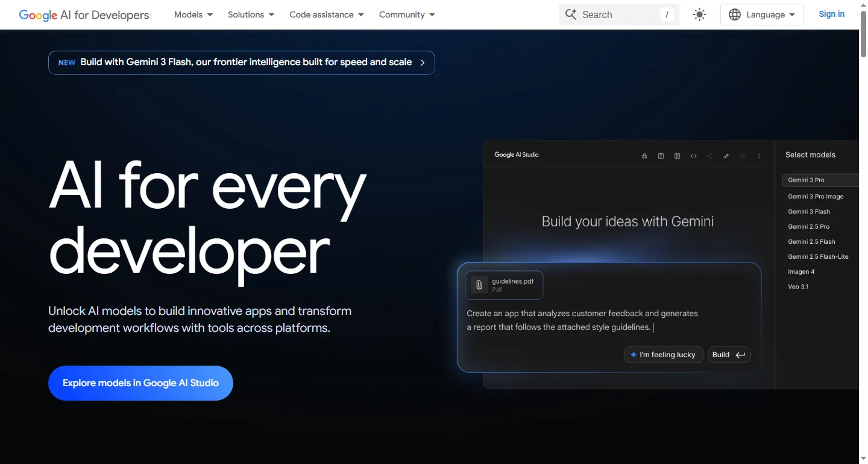Click Explore models in Google AI Studio button

coord(140,383)
